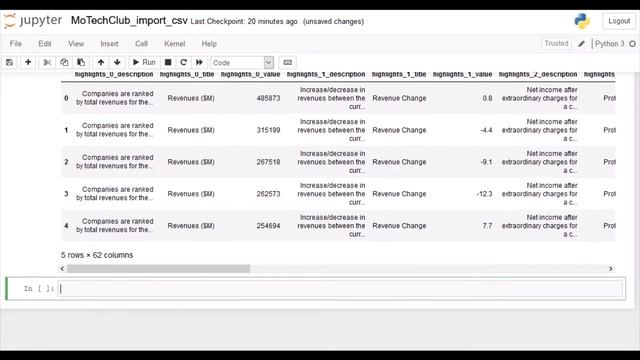Click highlights_1_title column header
The width and height of the screenshot is (640, 360).
coord(399,75)
